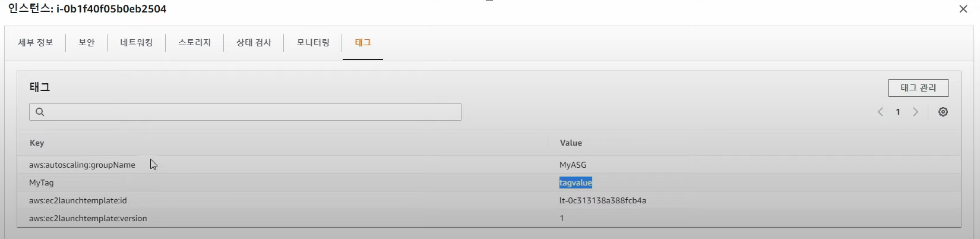The image size is (980, 239).
Task: Open the 스토리지 tab
Action: tap(195, 43)
